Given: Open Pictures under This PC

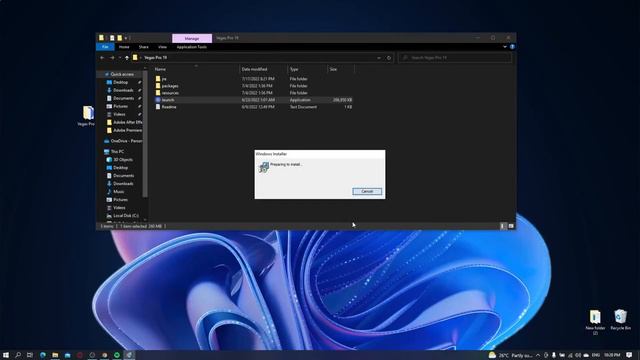Looking at the screenshot, I should (120, 200).
